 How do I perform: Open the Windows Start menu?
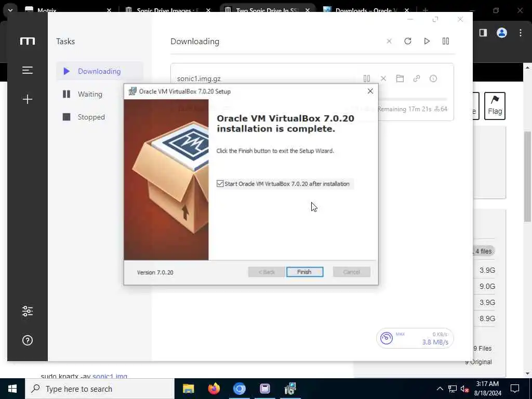click(x=12, y=389)
